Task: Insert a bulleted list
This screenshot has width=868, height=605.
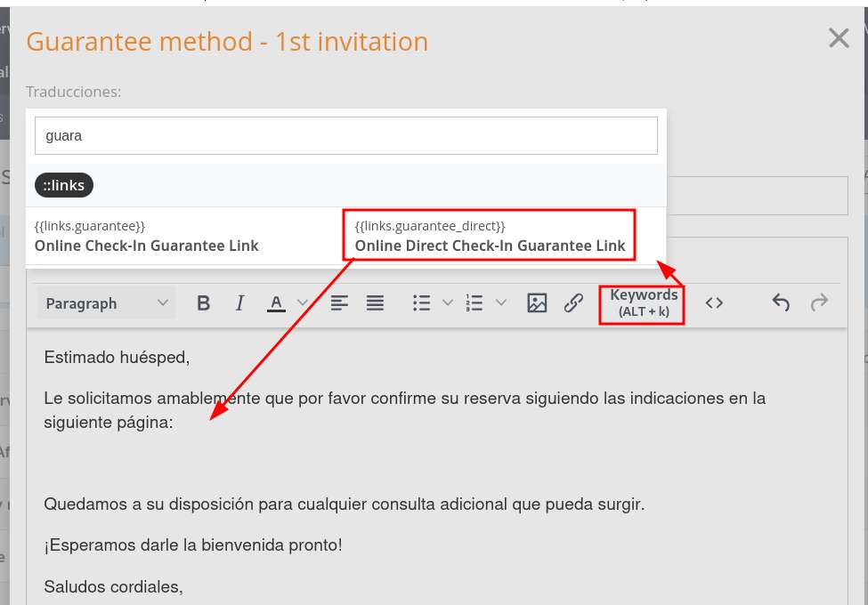Action: (x=422, y=303)
